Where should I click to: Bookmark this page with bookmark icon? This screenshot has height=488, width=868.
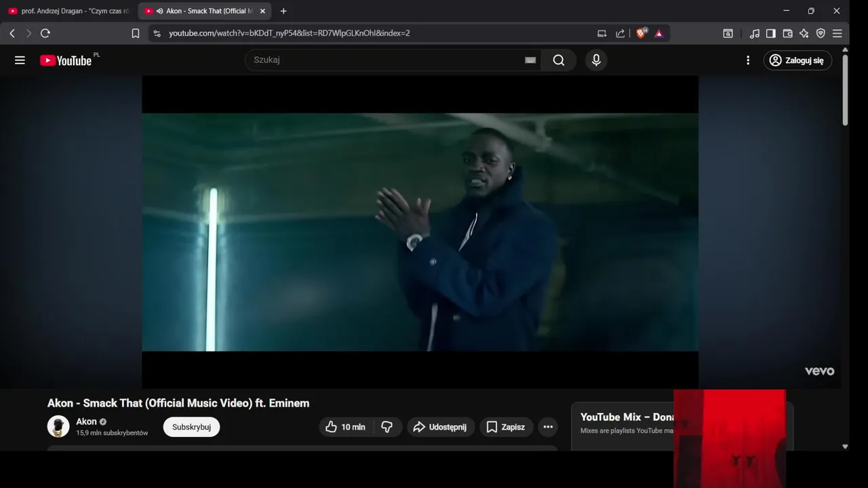click(x=136, y=33)
